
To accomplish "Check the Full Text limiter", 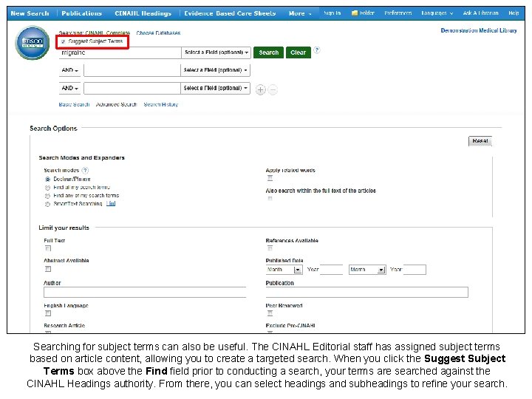I will point(48,248).
